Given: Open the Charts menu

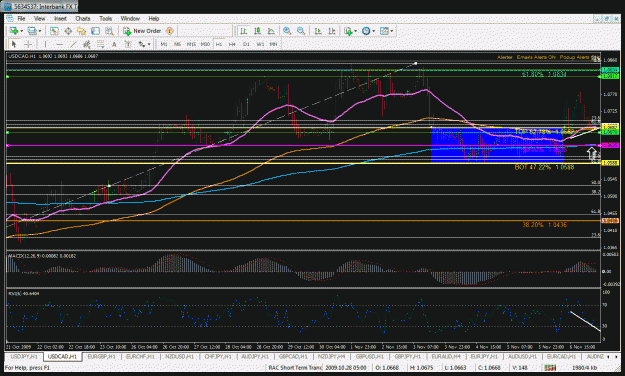Looking at the screenshot, I should (x=83, y=18).
